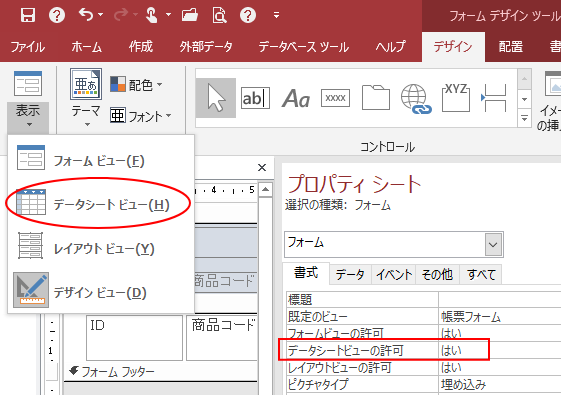Click the フォーム フッター section bar
The image size is (561, 395).
click(x=161, y=372)
